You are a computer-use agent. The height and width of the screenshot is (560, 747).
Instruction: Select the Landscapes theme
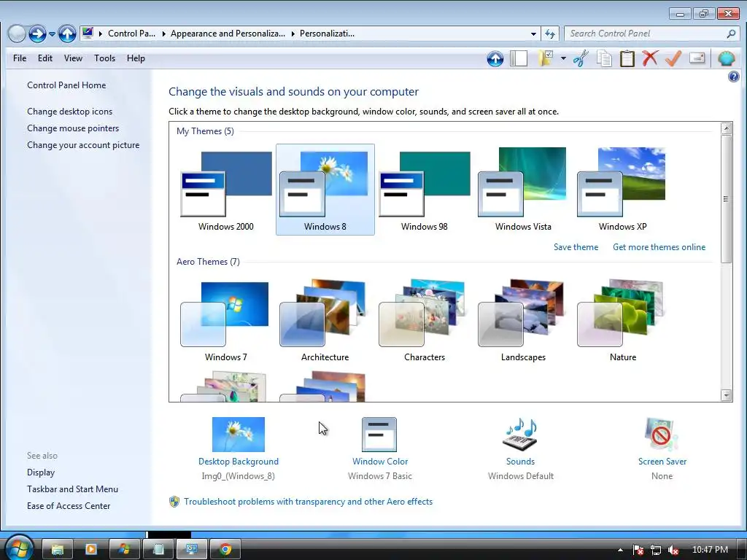click(523, 320)
